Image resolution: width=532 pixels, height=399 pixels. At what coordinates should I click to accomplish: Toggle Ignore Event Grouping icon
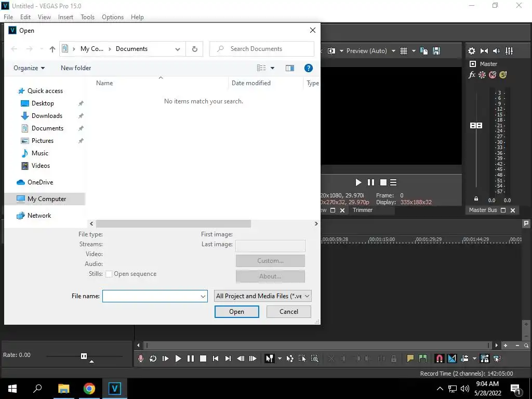pos(497,358)
